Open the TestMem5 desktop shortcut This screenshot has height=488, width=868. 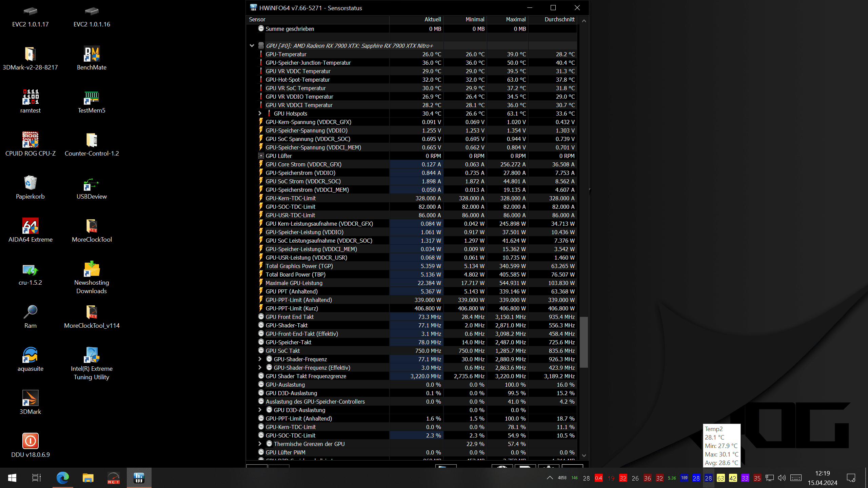92,97
